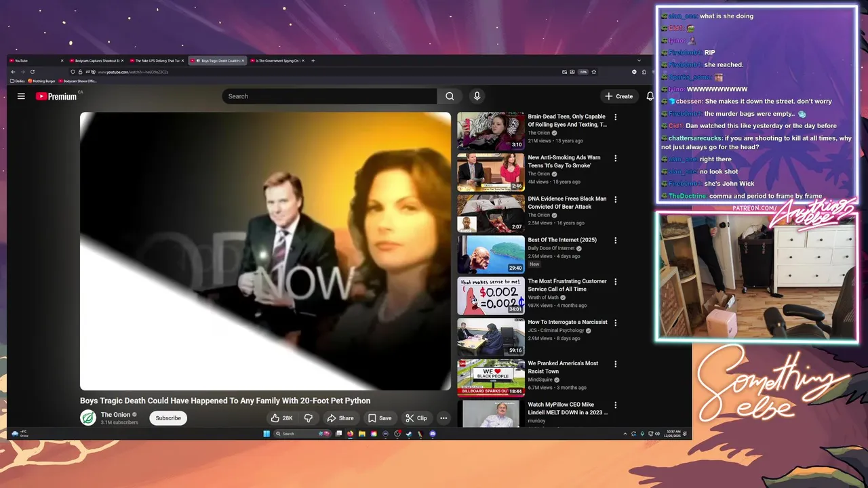Image resolution: width=868 pixels, height=488 pixels.
Task: Open 'Brain-Dead Teen' video thumbnail
Action: (491, 131)
